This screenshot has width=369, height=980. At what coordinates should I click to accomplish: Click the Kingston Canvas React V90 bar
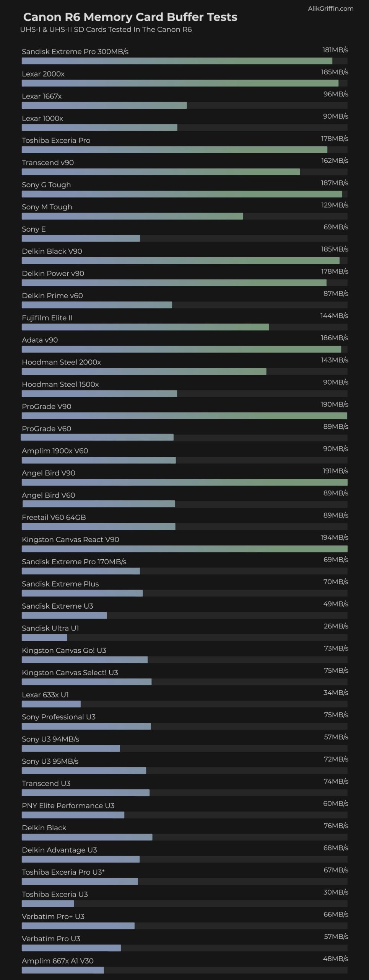[x=184, y=549]
